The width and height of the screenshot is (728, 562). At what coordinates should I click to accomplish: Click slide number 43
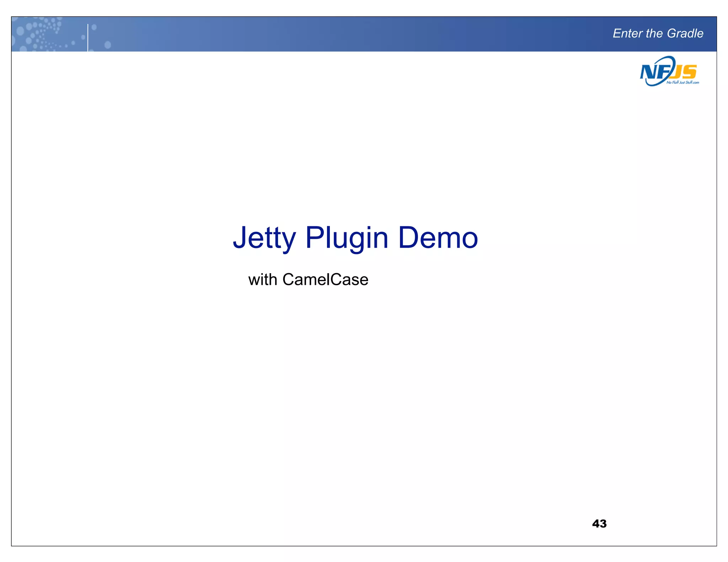tap(599, 524)
